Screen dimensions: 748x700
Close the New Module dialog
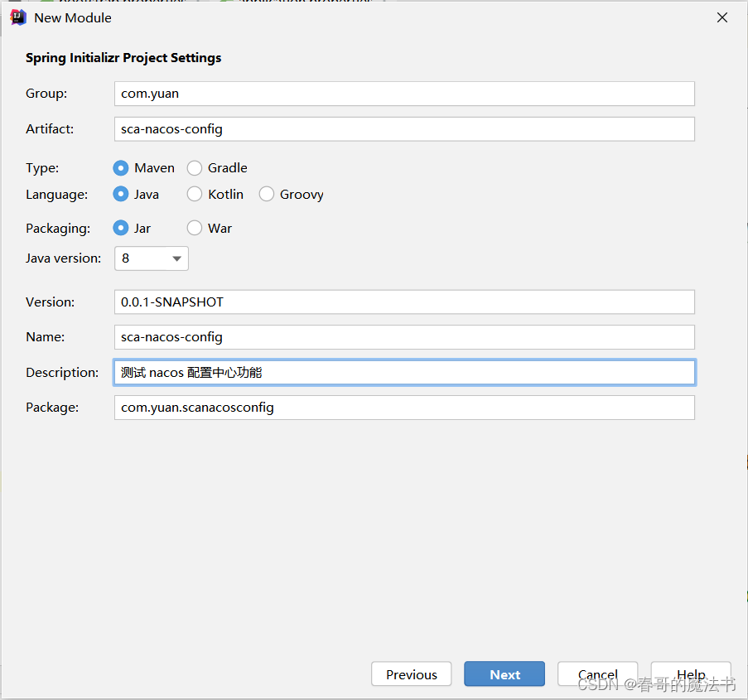click(722, 17)
